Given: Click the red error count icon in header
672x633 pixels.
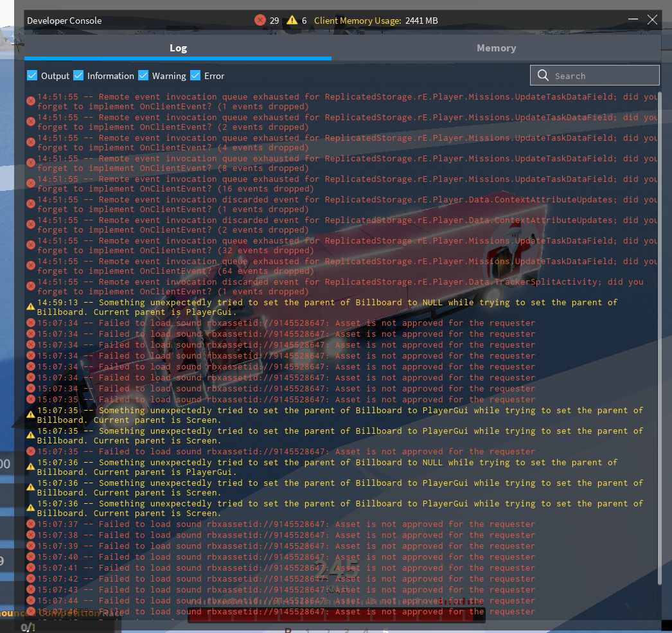Looking at the screenshot, I should pyautogui.click(x=260, y=21).
